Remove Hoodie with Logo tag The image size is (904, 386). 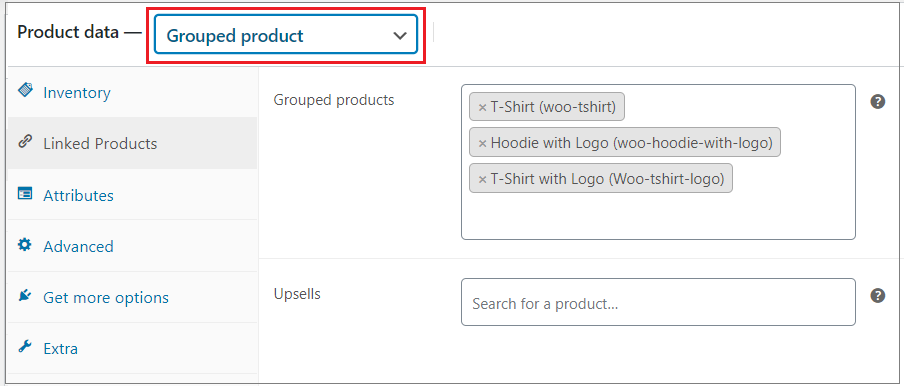(x=483, y=143)
